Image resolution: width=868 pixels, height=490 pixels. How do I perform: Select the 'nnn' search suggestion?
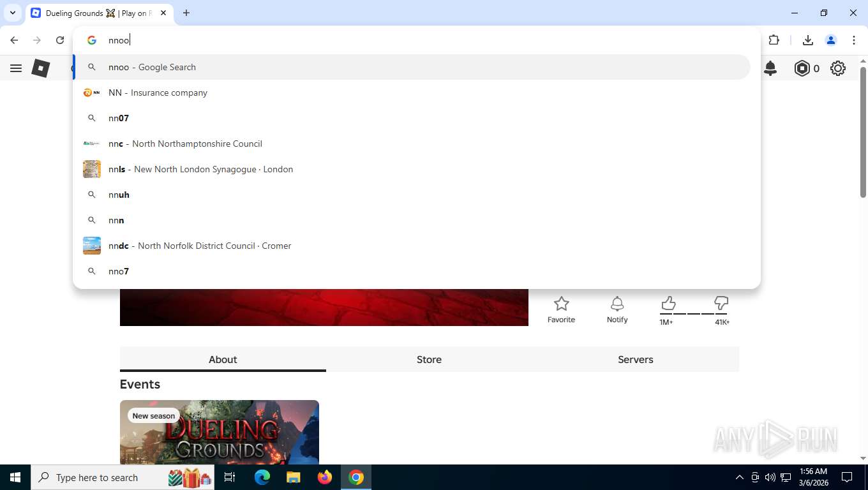412,220
